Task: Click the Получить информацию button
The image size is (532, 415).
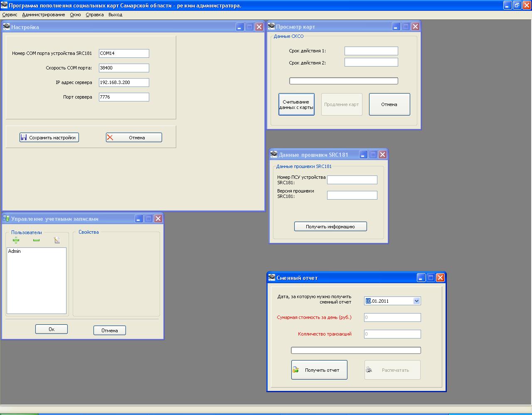Action: pyautogui.click(x=330, y=227)
